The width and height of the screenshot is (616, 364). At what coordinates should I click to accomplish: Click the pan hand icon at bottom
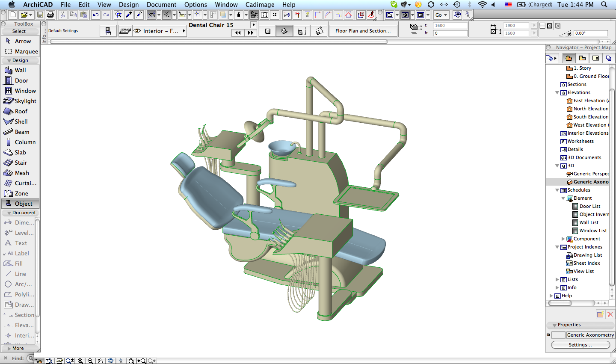(x=101, y=361)
